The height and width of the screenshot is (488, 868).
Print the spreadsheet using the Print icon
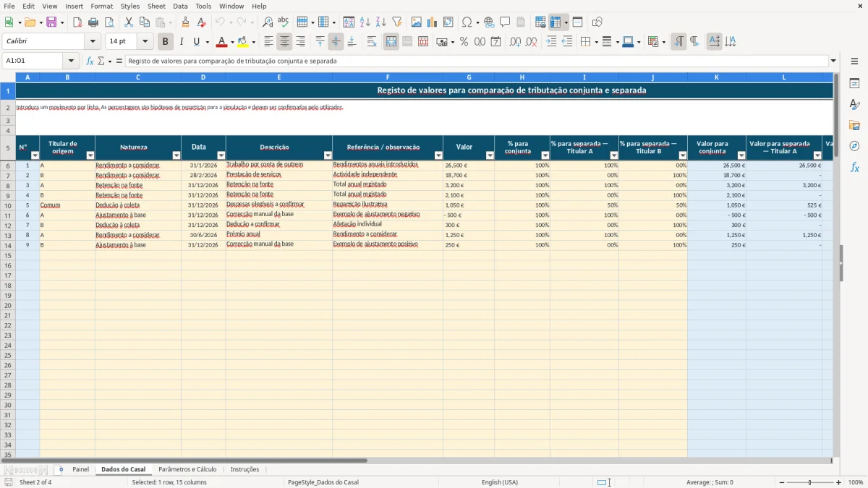pyautogui.click(x=93, y=22)
